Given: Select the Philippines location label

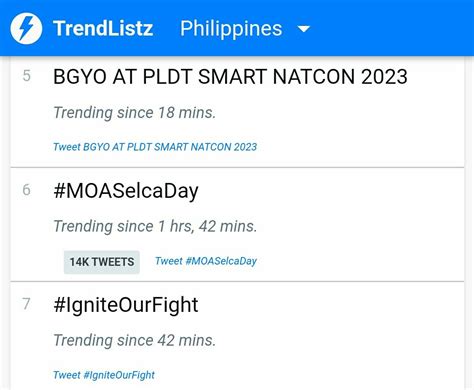Looking at the screenshot, I should click(x=231, y=29).
